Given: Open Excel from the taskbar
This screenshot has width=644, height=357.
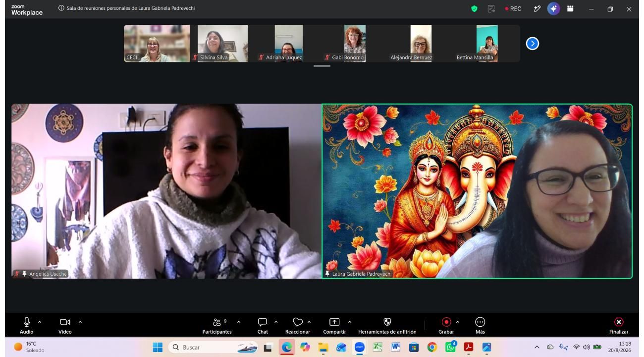Looking at the screenshot, I should [x=377, y=347].
